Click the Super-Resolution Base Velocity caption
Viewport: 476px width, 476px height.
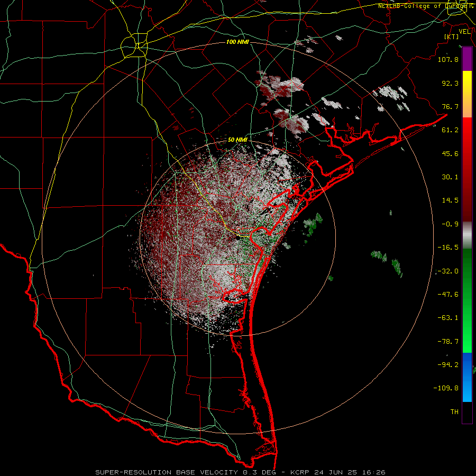click(240, 472)
